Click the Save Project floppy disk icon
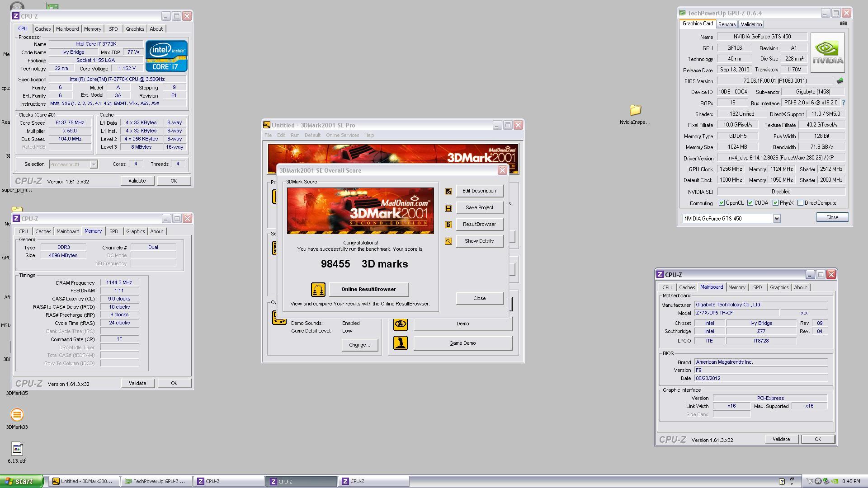This screenshot has width=868, height=488. pyautogui.click(x=448, y=208)
